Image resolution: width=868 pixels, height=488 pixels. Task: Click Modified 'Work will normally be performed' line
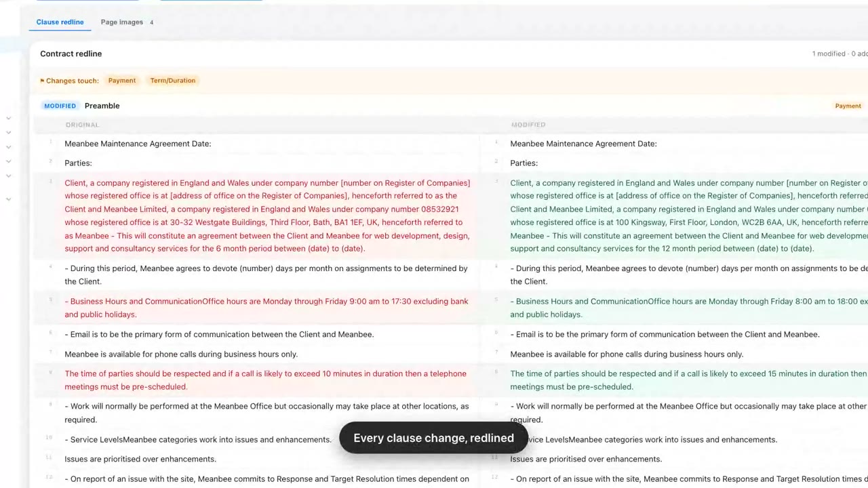[689, 413]
